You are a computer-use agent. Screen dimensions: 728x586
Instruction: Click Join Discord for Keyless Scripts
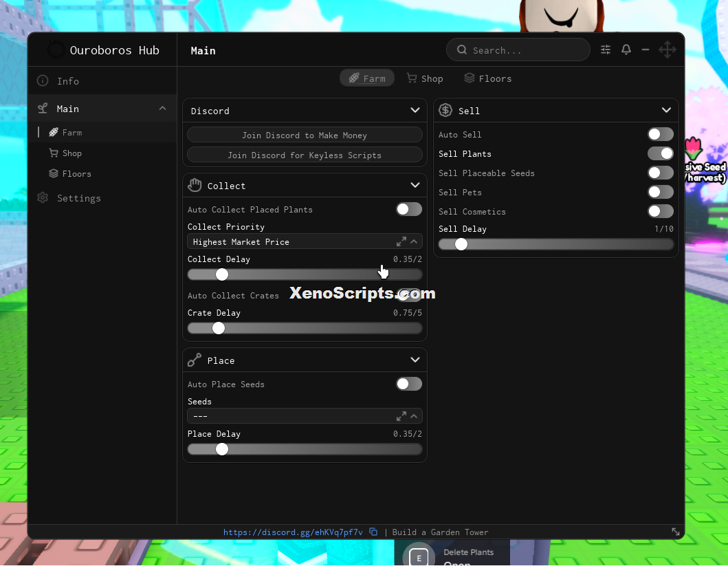[305, 155]
